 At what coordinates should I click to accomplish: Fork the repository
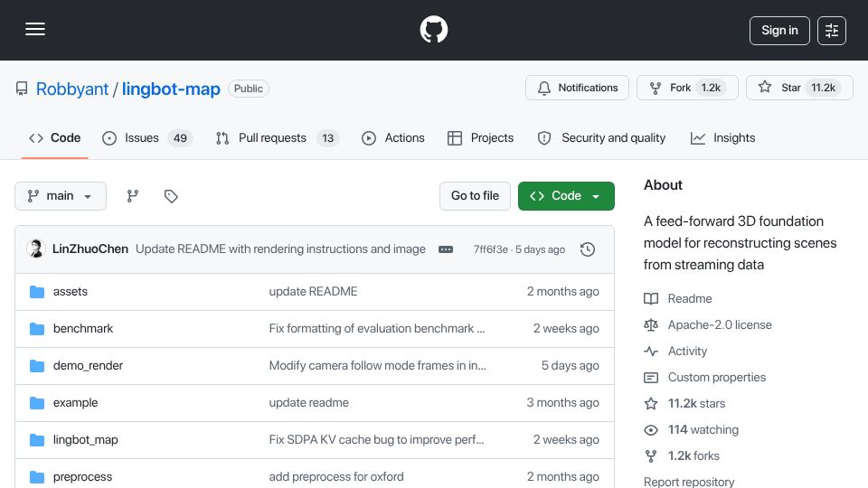pyautogui.click(x=687, y=88)
